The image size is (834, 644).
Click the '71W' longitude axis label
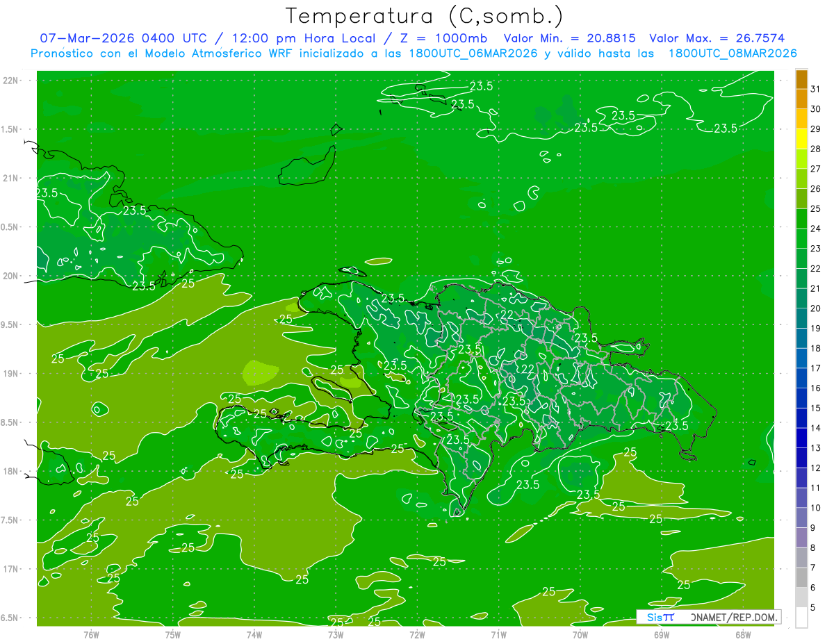[498, 634]
